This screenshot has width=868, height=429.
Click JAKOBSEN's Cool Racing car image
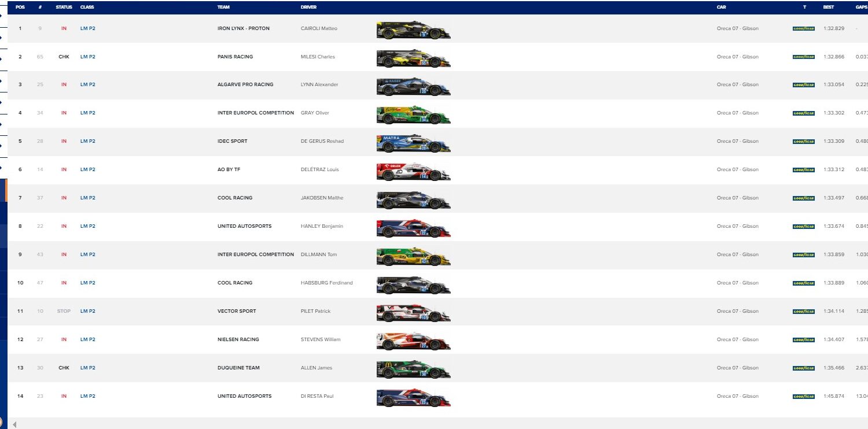coord(413,199)
